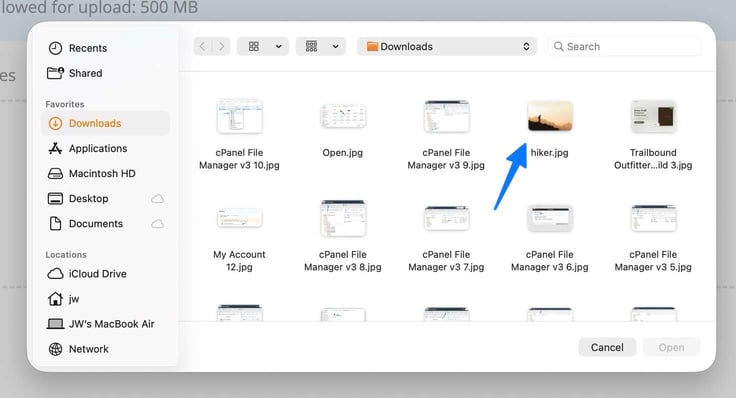Click the Open.jpg file name label
This screenshot has height=398, width=736.
tap(343, 153)
